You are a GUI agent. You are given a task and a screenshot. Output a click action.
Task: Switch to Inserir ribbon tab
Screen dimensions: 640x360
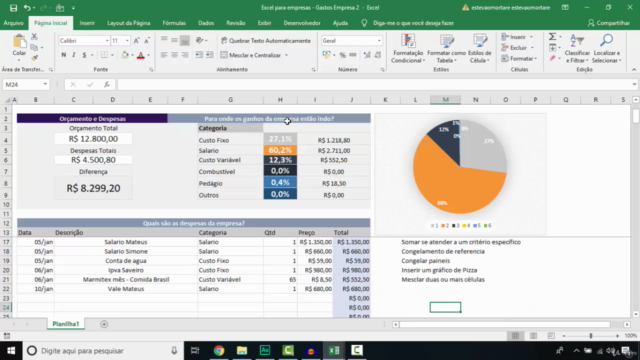[x=87, y=23]
